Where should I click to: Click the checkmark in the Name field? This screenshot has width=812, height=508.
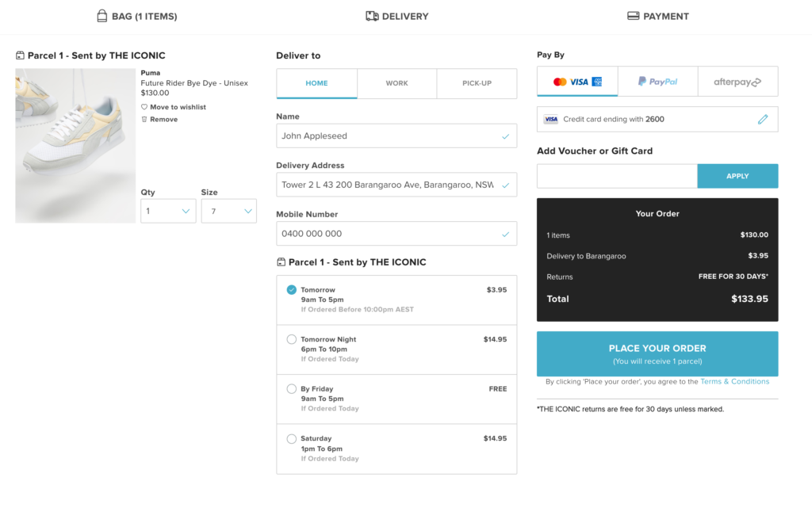(505, 136)
